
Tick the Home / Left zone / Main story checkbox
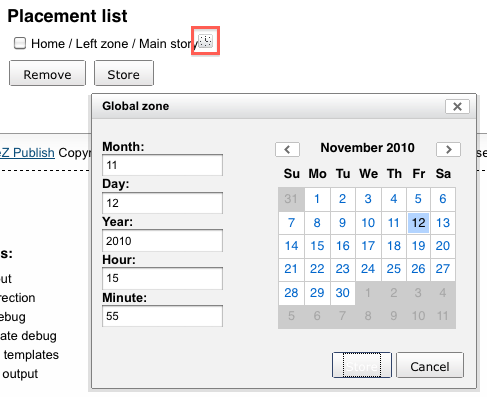pos(20,43)
